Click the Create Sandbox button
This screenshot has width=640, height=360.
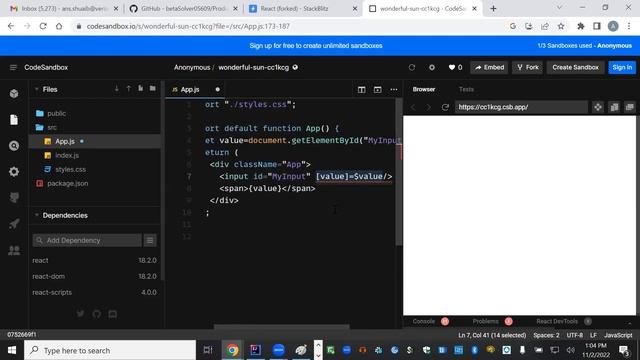pos(576,67)
